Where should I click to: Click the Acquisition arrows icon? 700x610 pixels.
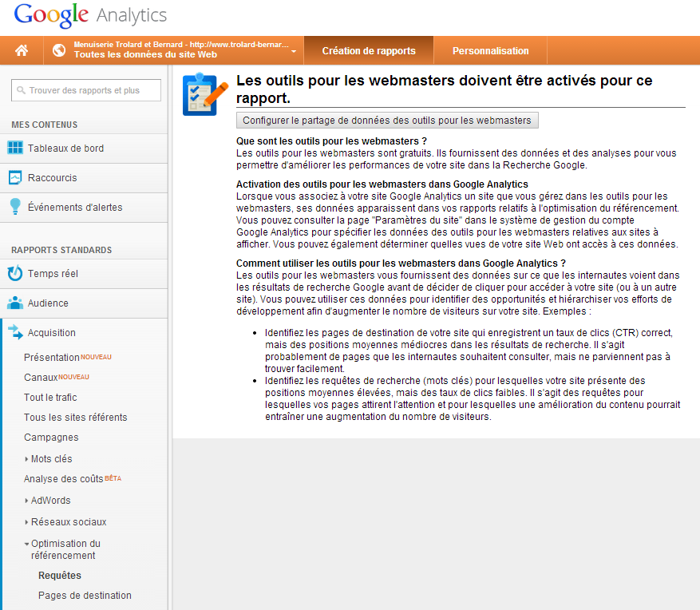pyautogui.click(x=15, y=332)
